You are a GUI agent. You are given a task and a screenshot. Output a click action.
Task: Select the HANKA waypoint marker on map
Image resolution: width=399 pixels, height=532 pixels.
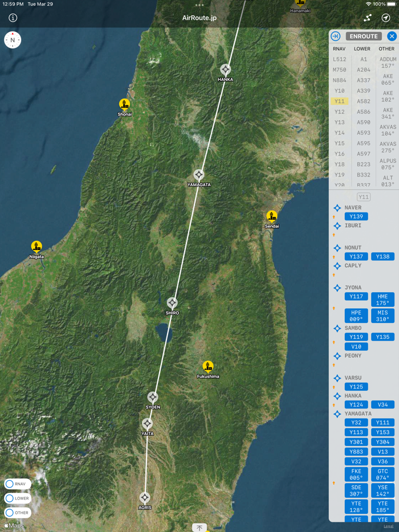226,69
